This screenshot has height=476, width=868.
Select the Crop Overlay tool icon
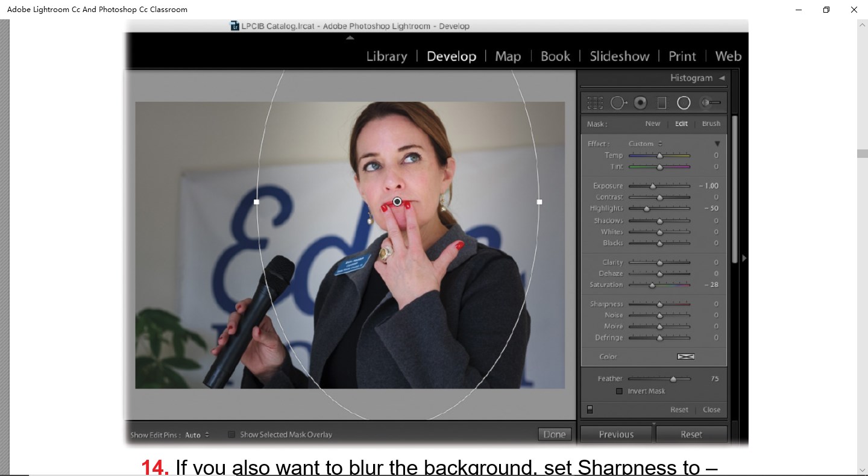[x=595, y=103]
